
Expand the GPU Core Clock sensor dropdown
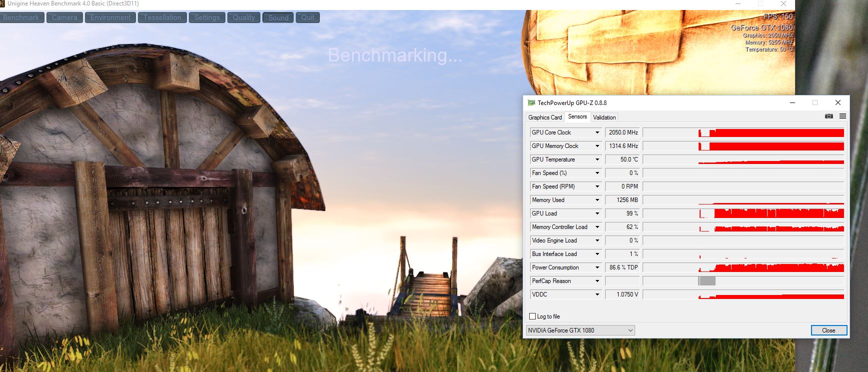pyautogui.click(x=597, y=132)
